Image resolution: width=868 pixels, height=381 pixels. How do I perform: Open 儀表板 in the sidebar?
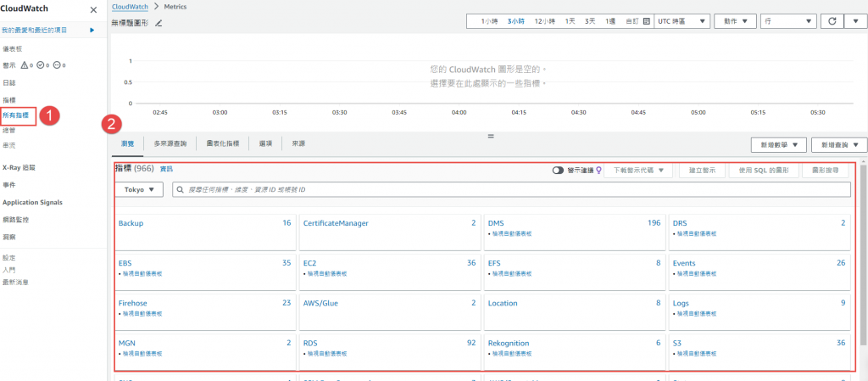[x=12, y=48]
